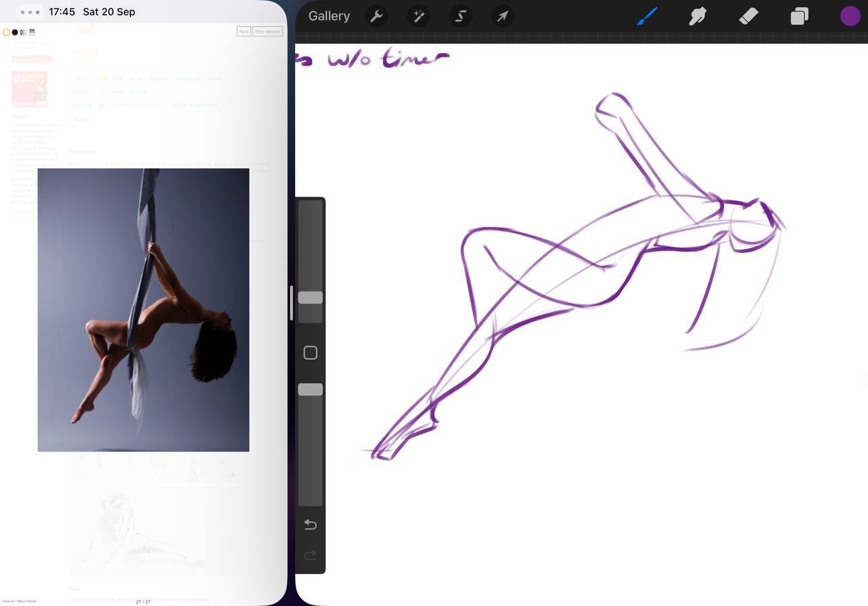Click the Next button for another pose

click(x=243, y=31)
